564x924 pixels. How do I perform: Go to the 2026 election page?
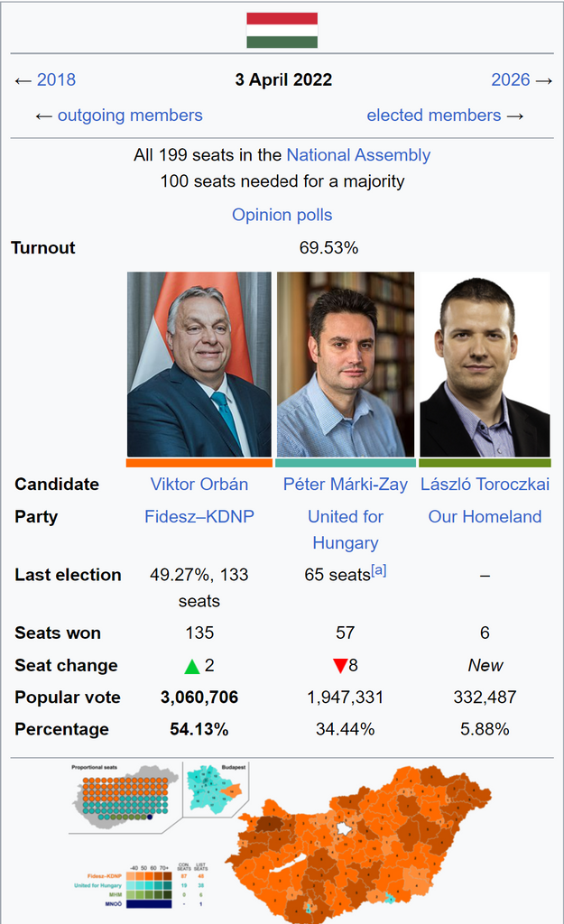tap(510, 79)
